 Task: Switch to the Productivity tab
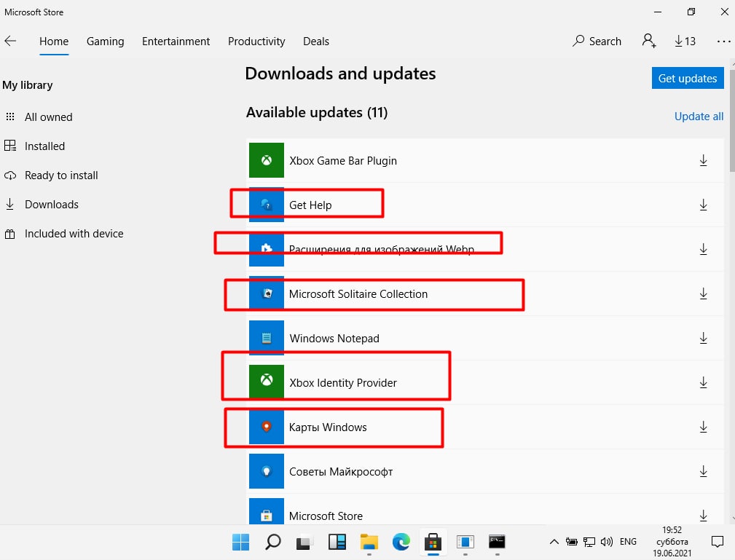(256, 42)
